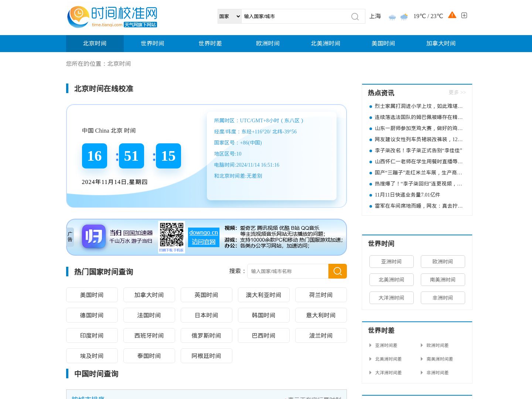Screen dimensions: 532x399
Task: Click the downgo.cn 访问官网 ad link
Action: coord(204,237)
